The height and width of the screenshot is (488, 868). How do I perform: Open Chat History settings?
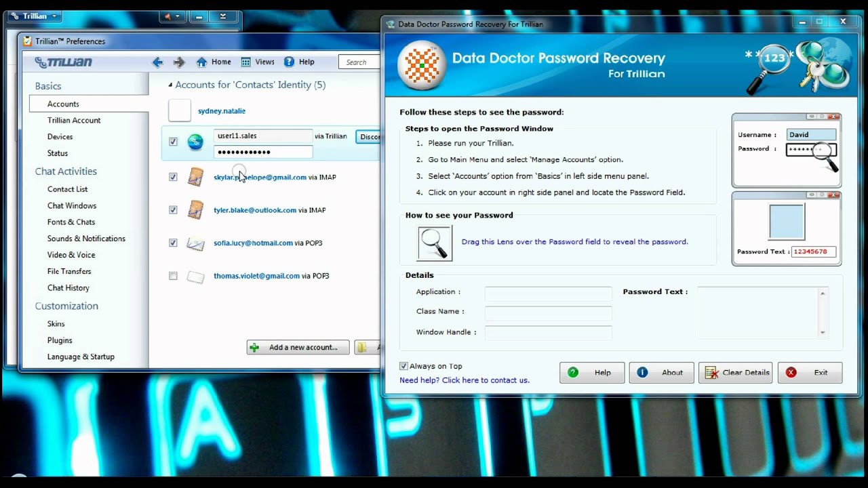point(68,287)
